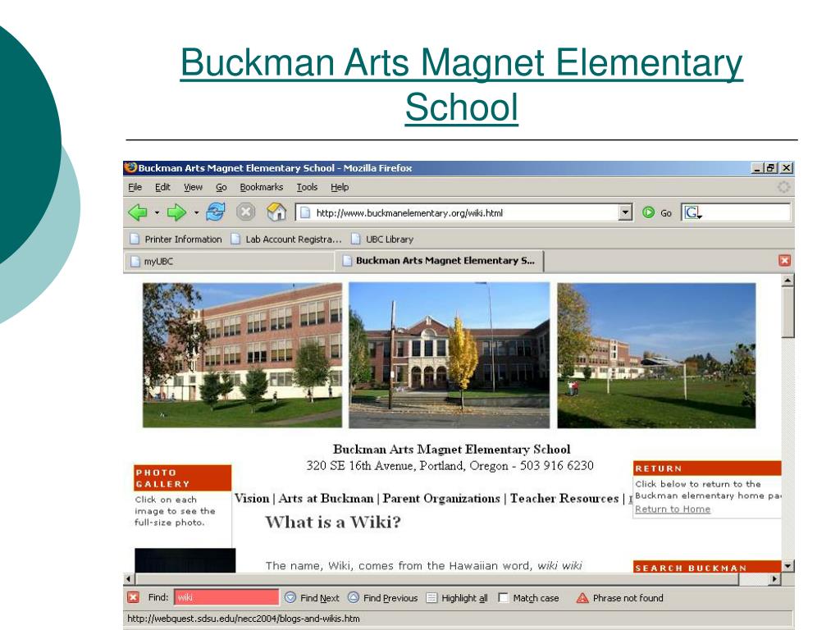Toggle the Highlight all button
This screenshot has width=840, height=630.
click(x=457, y=598)
